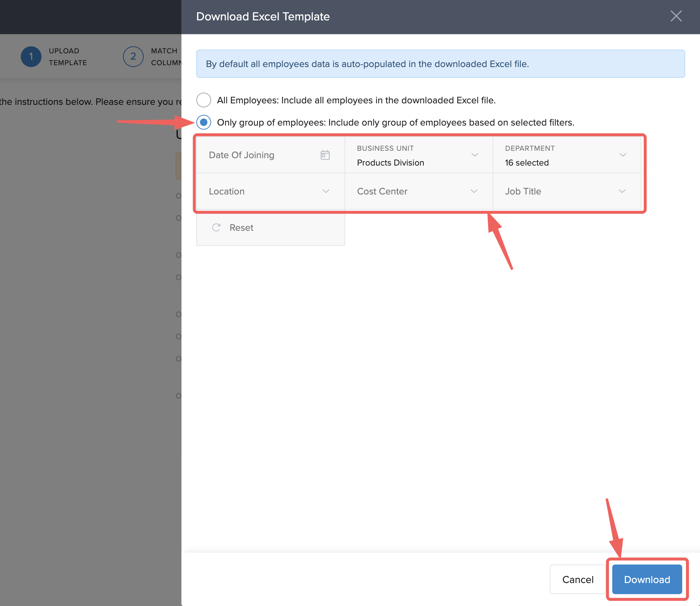Screen dimensions: 700x606
Task: Click the number 1 step circle
Action: pyautogui.click(x=31, y=57)
